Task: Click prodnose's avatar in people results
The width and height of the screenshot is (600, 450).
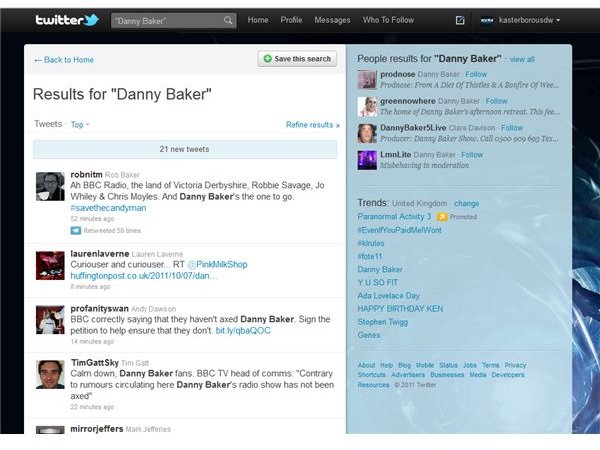Action: pos(367,80)
